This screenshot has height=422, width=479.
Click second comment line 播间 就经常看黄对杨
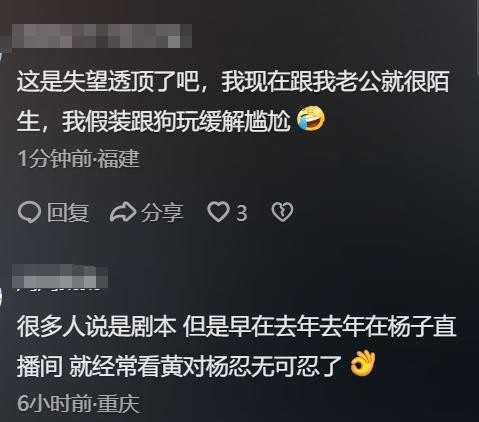180,366
